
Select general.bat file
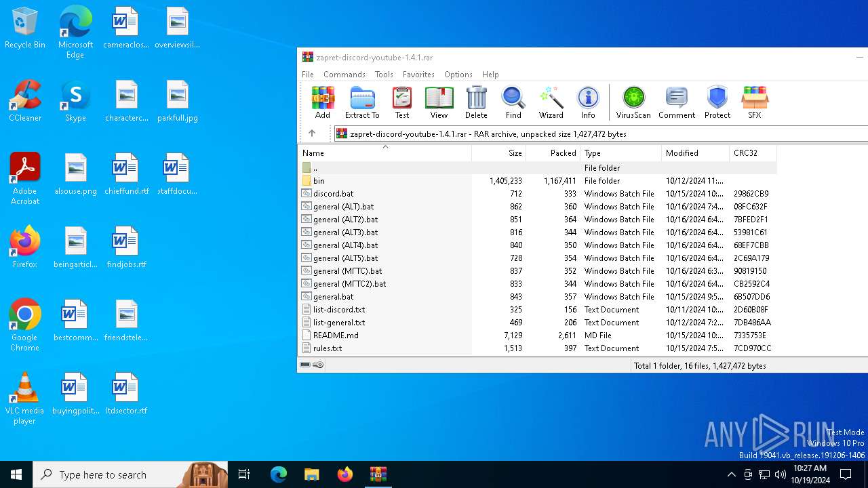[537, 297]
